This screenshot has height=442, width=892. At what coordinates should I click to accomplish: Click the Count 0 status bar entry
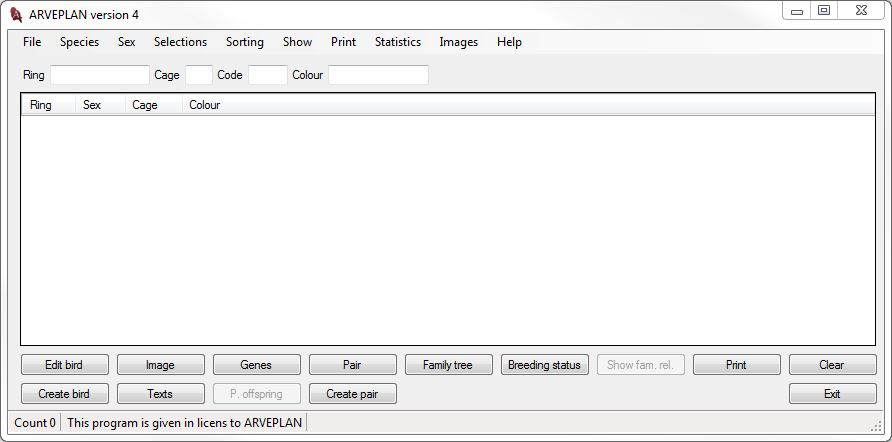coord(35,423)
